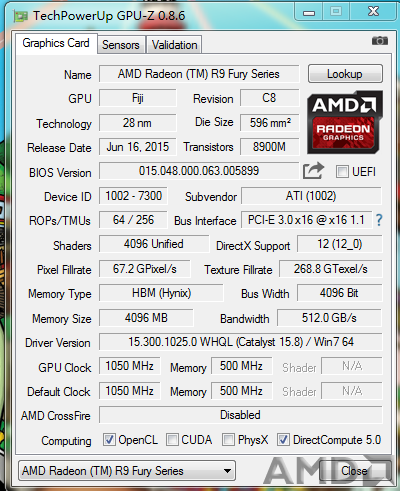Click the "AMD CrossFire" label
The width and height of the screenshot is (400, 491).
[x=56, y=416]
